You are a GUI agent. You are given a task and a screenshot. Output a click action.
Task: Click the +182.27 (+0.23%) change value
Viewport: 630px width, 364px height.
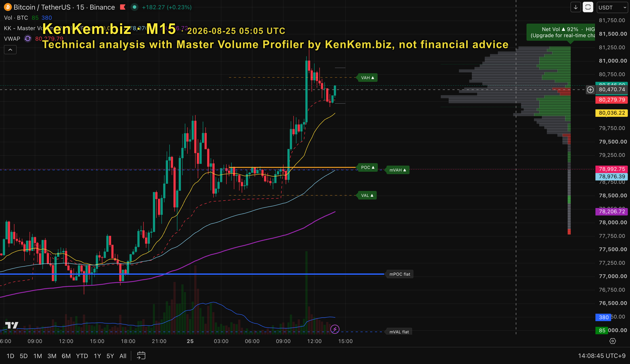click(167, 7)
